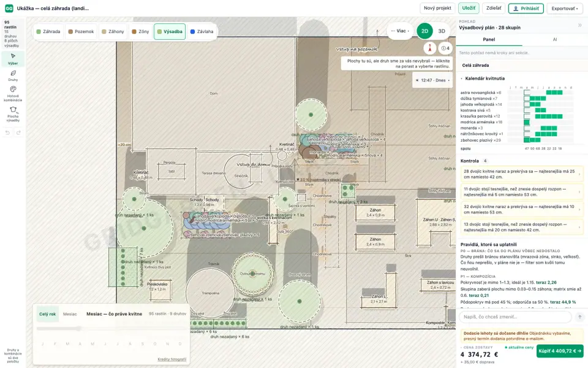Open the Kredity fotografií link

coord(171,359)
